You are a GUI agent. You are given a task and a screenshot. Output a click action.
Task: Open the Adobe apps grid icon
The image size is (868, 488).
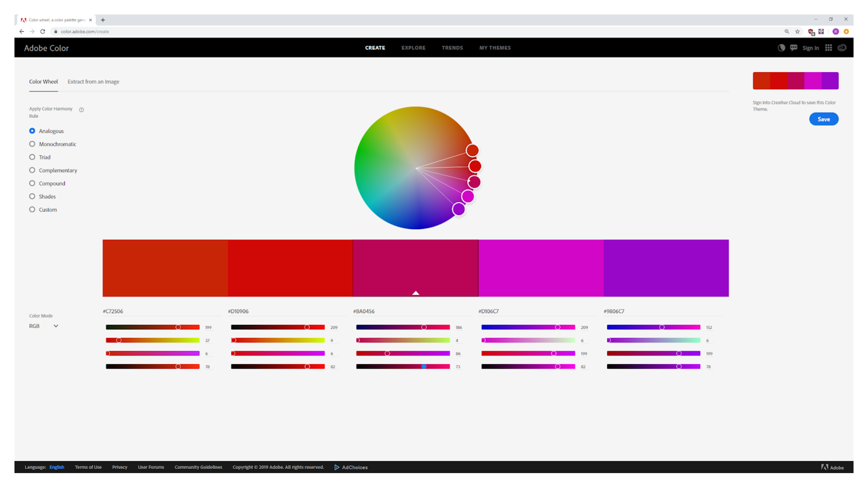click(x=829, y=48)
